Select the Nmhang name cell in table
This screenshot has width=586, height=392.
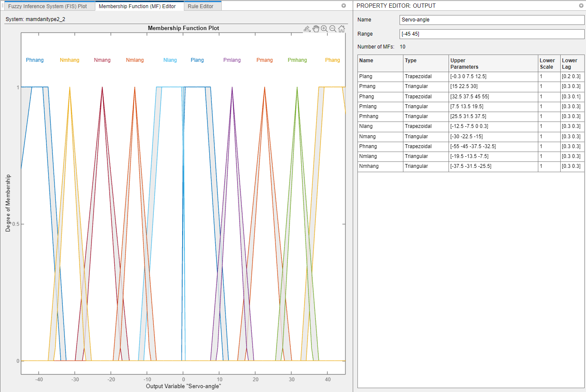pyautogui.click(x=380, y=166)
